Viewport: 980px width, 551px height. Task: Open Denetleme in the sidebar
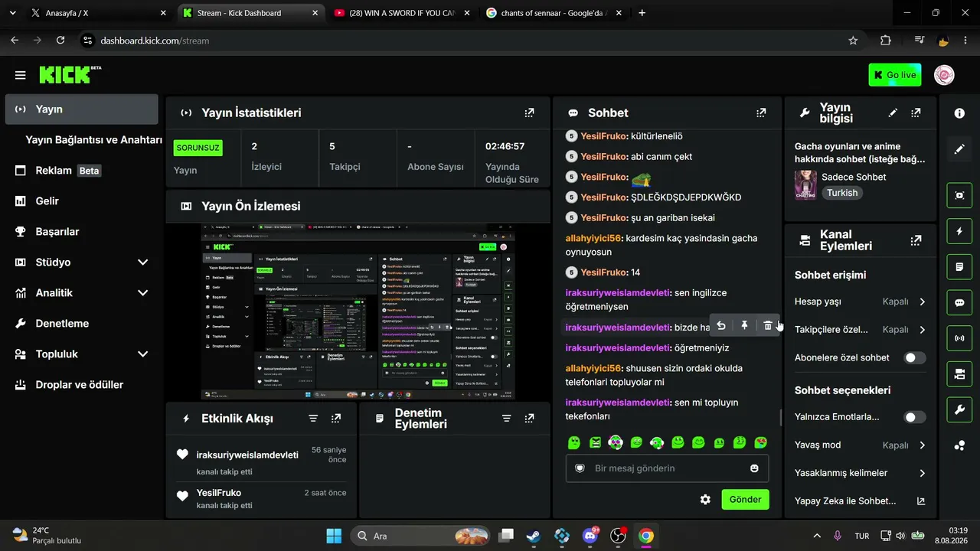click(x=81, y=324)
